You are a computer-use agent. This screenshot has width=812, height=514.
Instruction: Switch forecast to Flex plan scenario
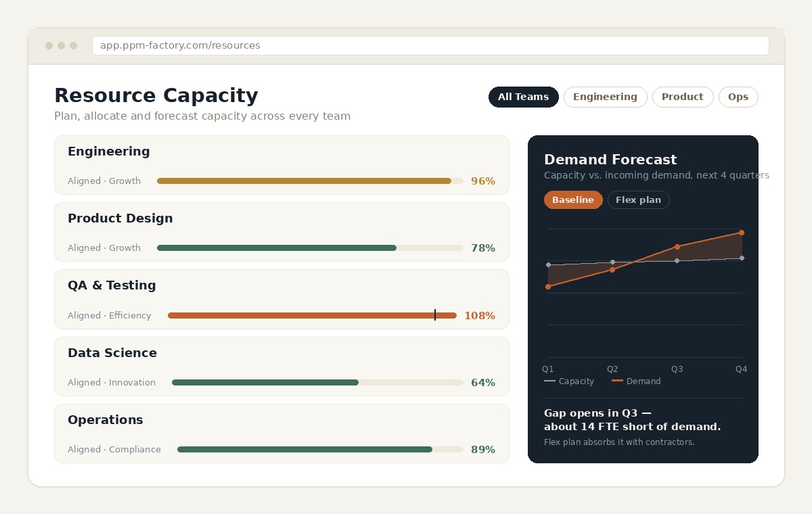pyautogui.click(x=638, y=200)
